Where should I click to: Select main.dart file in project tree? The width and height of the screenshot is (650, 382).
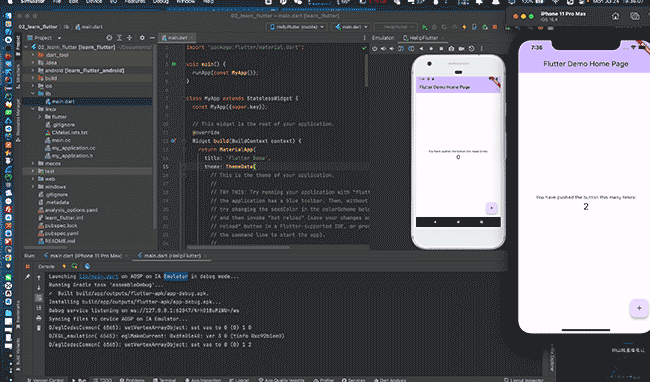[x=60, y=102]
